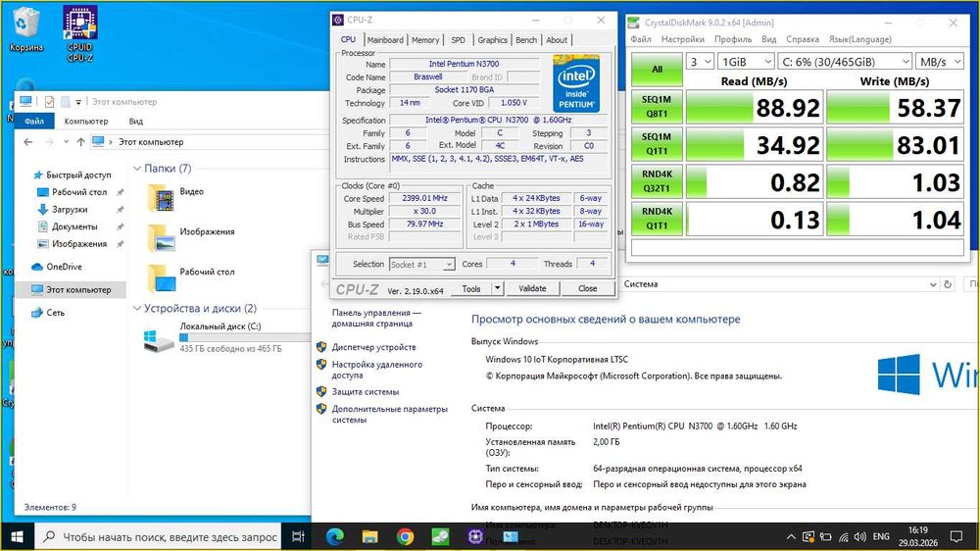Open the test count dropdown showing 3
Screen dimensions: 980x551
[700, 62]
